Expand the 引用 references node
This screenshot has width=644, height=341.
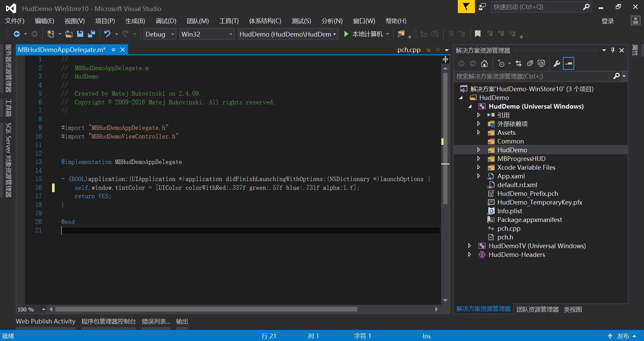click(x=479, y=115)
